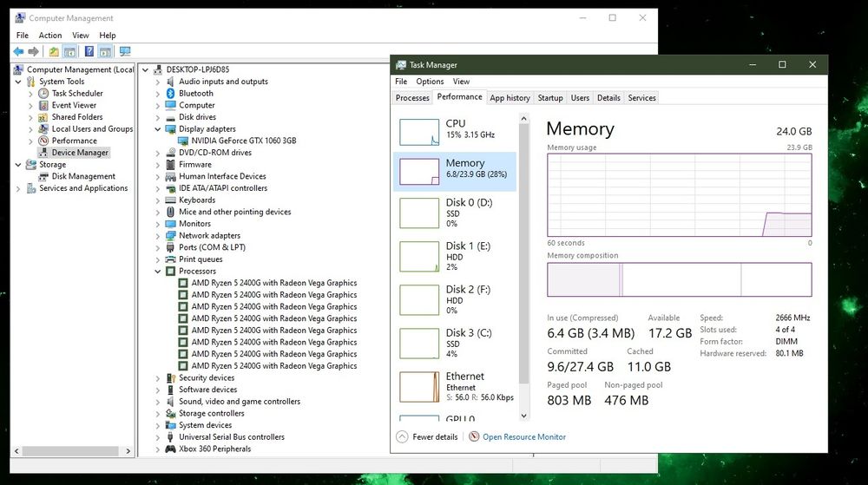The height and width of the screenshot is (485, 868).
Task: Click the Shared Folders icon
Action: pyautogui.click(x=43, y=117)
